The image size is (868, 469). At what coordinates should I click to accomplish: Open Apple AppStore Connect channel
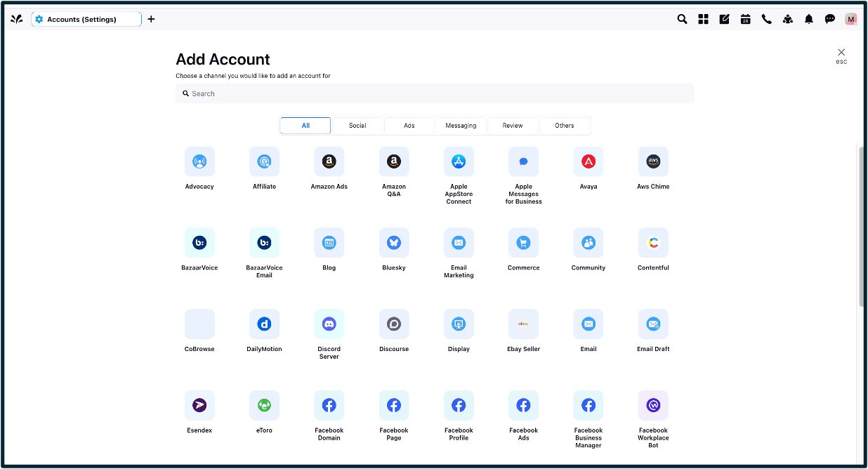point(459,161)
